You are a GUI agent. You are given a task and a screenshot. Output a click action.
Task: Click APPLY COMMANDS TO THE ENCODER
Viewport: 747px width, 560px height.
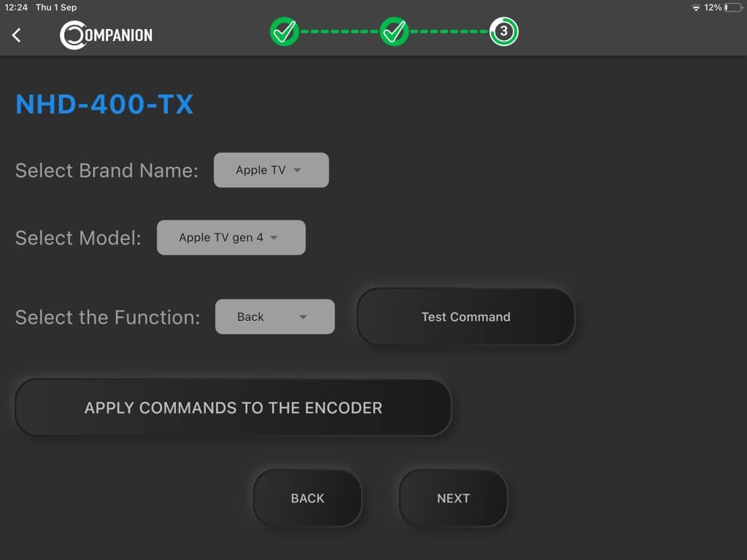232,408
